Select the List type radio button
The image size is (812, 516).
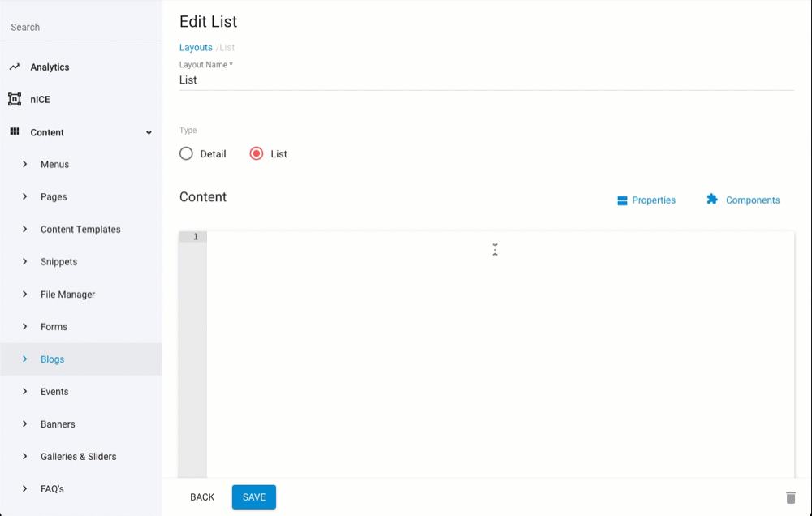pos(257,153)
